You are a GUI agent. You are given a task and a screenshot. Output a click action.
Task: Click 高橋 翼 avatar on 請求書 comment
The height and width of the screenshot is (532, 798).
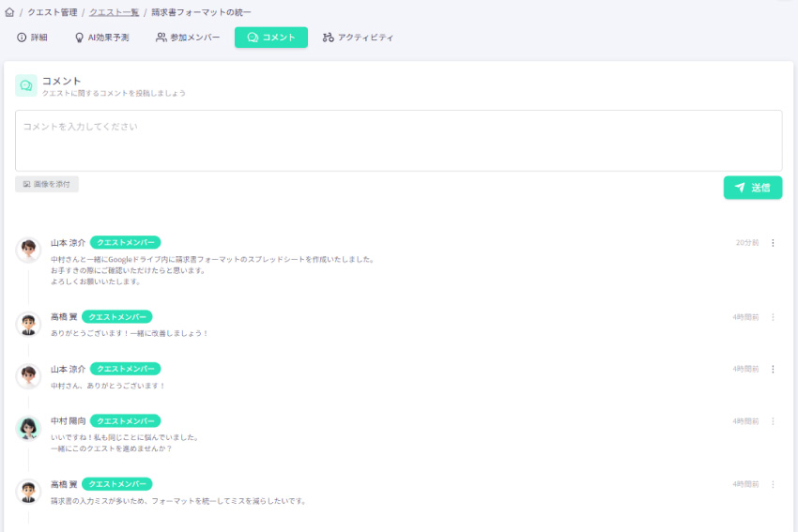pos(28,492)
